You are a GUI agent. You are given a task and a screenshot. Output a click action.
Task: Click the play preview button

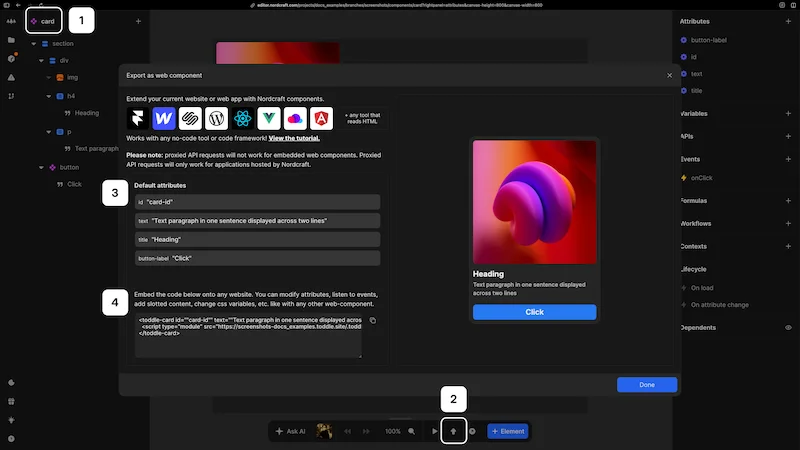point(435,431)
